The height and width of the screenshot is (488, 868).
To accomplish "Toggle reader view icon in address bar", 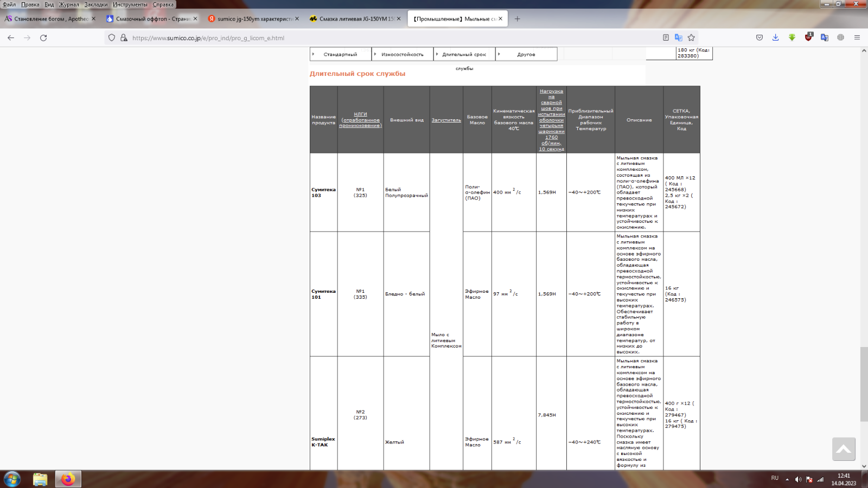I will click(666, 38).
